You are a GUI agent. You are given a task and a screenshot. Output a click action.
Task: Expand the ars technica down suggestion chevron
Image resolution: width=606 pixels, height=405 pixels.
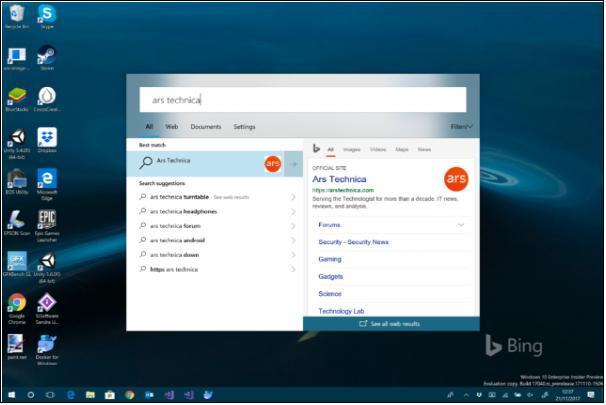(293, 255)
